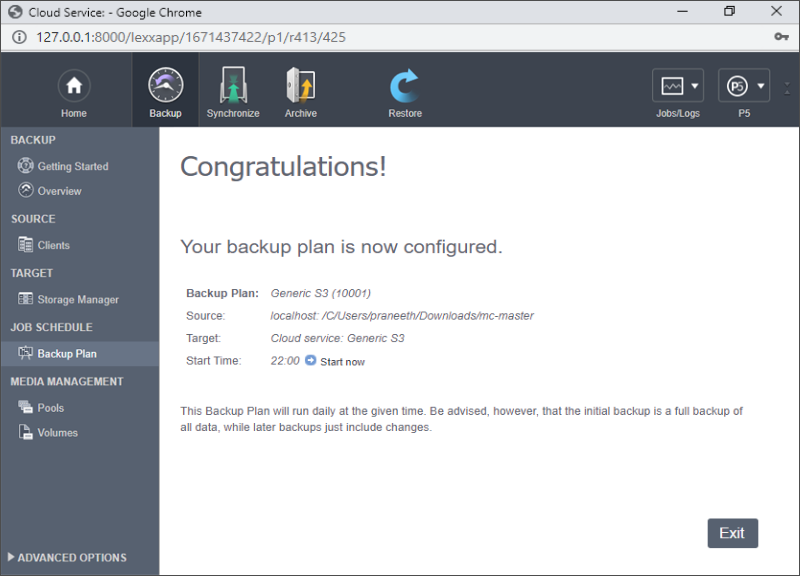This screenshot has width=800, height=576.
Task: Click the toolbar collapse arrows at far right
Action: [x=787, y=88]
